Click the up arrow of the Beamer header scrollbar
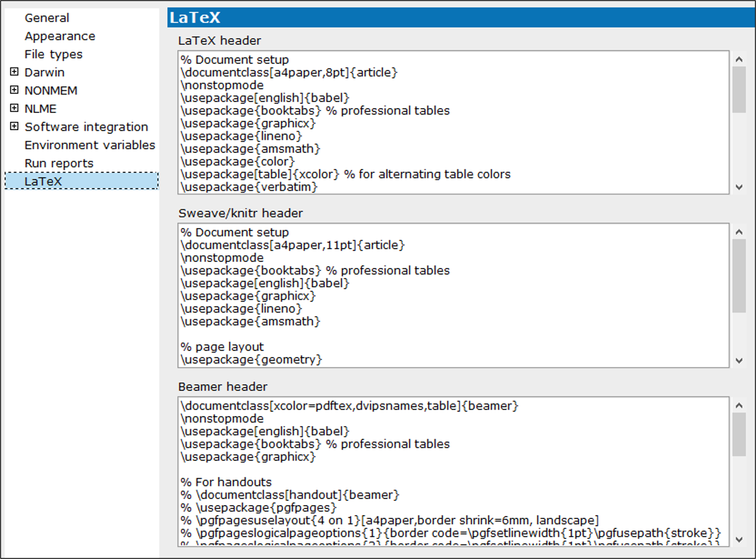The width and height of the screenshot is (756, 559). (x=739, y=405)
